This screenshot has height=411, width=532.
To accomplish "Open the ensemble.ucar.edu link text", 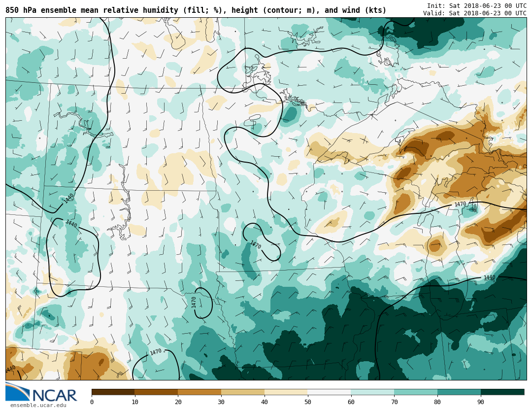I will (38, 405).
